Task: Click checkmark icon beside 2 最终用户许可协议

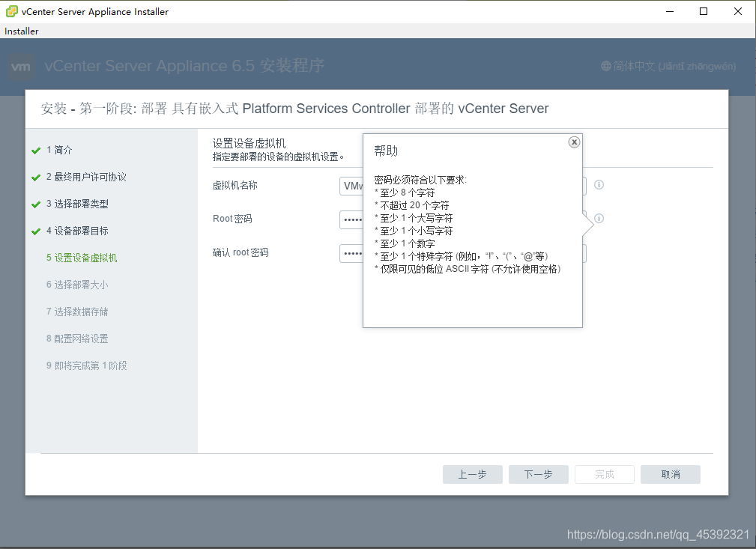Action: click(x=36, y=178)
